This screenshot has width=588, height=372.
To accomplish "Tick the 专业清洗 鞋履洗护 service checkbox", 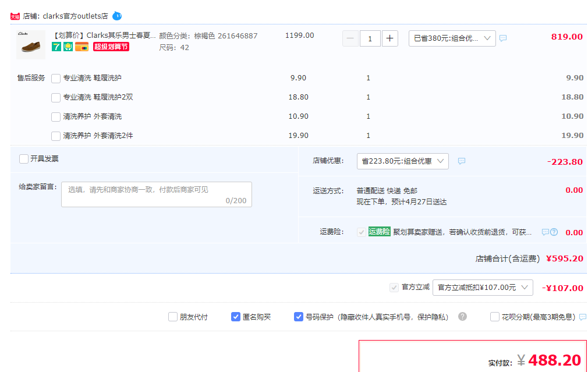I will pos(56,79).
